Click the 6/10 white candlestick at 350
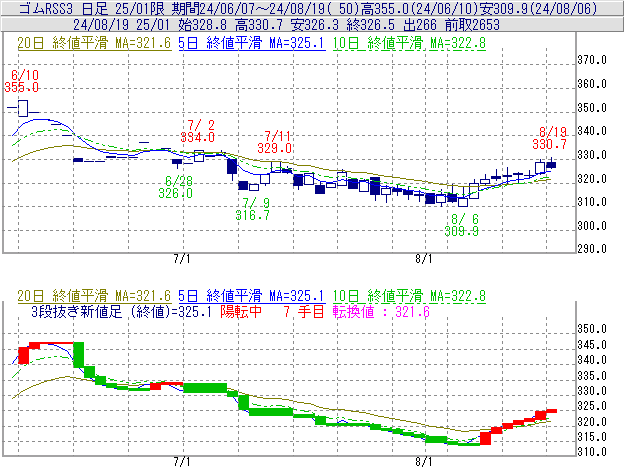624x475 pixels. pos(23,108)
